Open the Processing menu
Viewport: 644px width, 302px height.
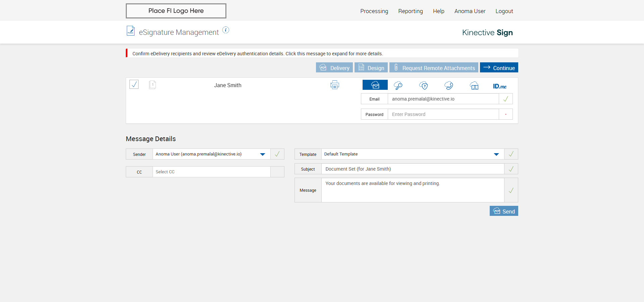pos(374,11)
